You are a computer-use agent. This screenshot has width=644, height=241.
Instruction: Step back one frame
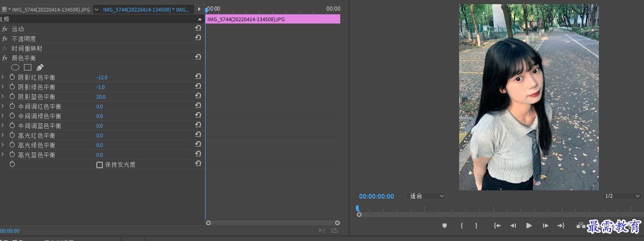513,225
